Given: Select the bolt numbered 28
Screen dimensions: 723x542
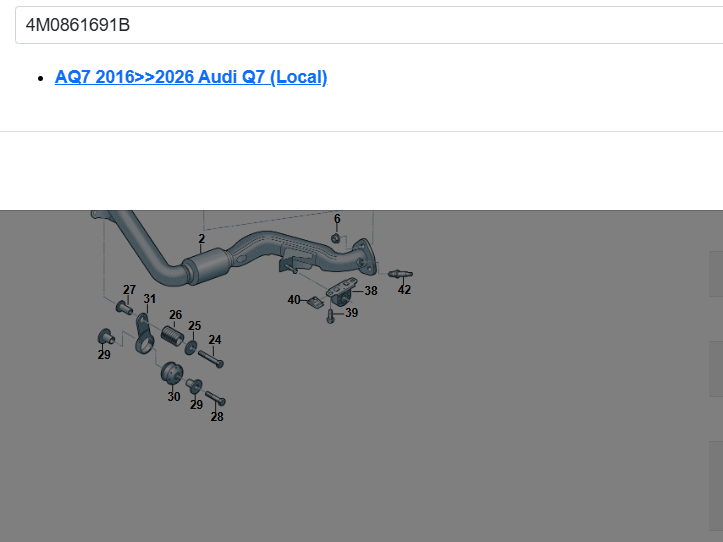Looking at the screenshot, I should tap(215, 399).
